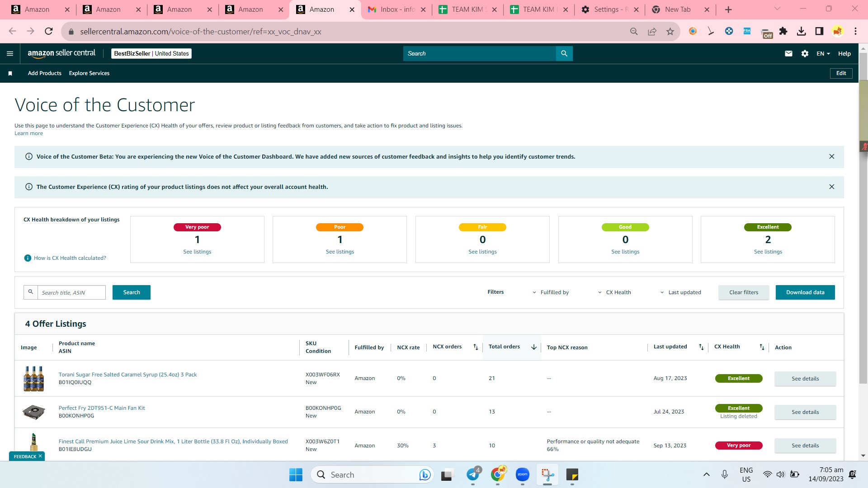This screenshot has height=488, width=868.
Task: Open the BestBizSeller United States account switcher
Action: click(x=151, y=53)
